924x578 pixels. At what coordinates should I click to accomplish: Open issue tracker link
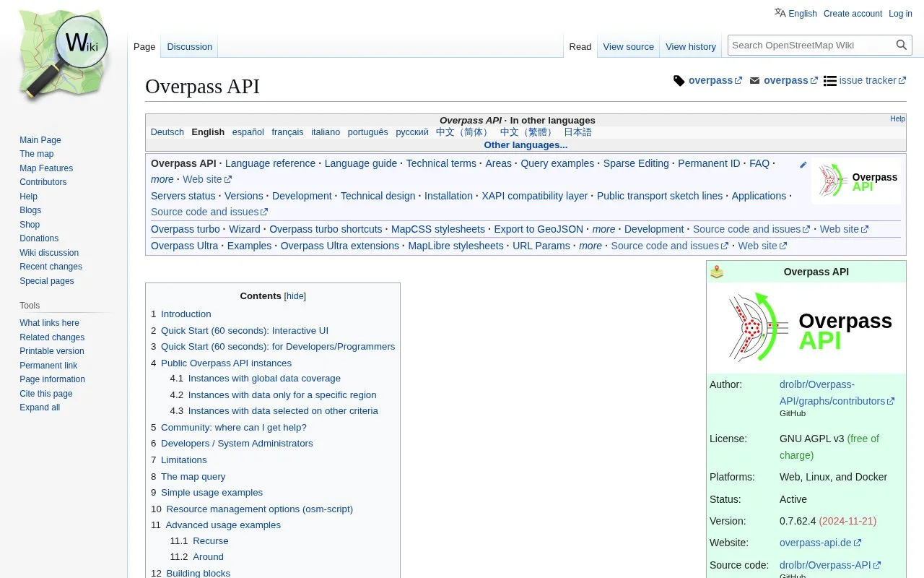point(872,81)
